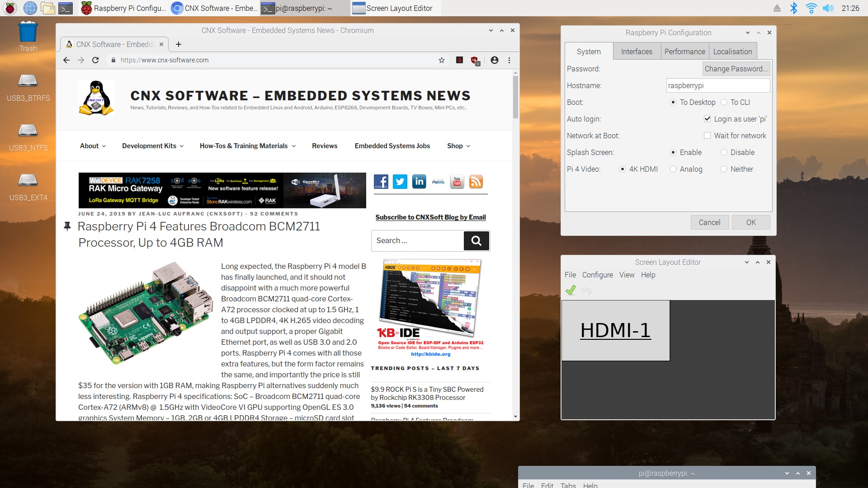The image size is (868, 488).
Task: Launch the Terminal icon in the panel
Action: [x=66, y=8]
